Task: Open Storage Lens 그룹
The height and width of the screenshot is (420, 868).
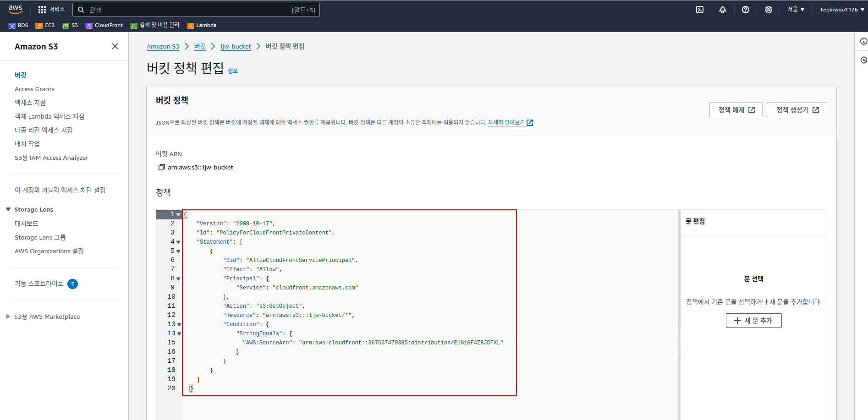Action: coord(40,237)
